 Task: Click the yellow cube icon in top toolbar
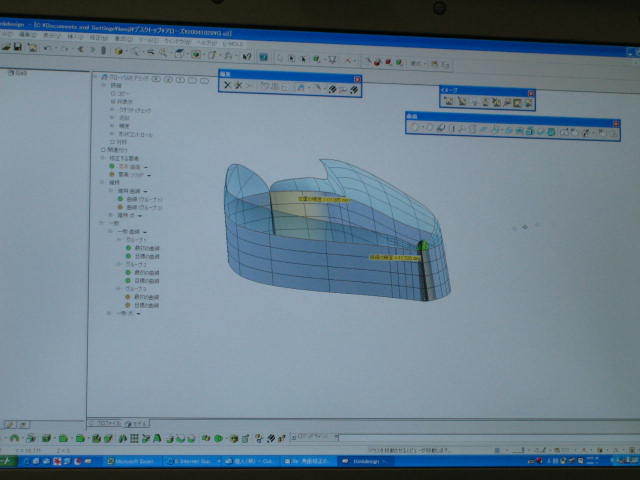click(x=119, y=51)
